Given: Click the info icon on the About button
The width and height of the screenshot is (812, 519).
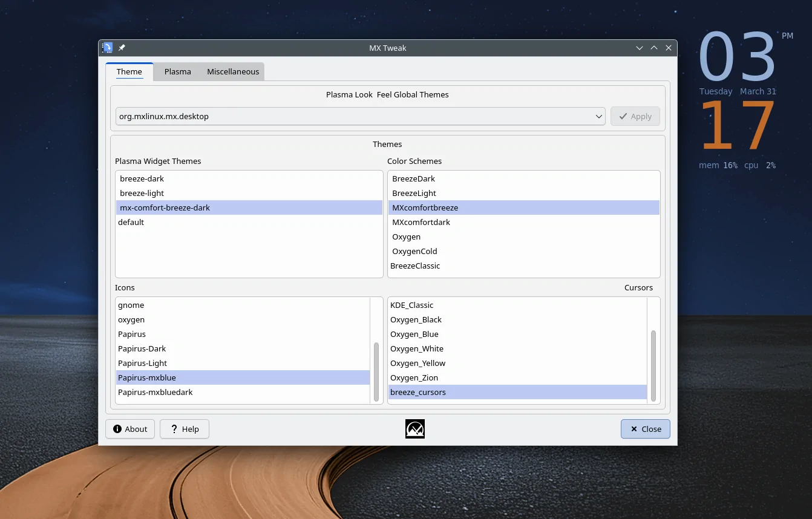Looking at the screenshot, I should [x=116, y=429].
